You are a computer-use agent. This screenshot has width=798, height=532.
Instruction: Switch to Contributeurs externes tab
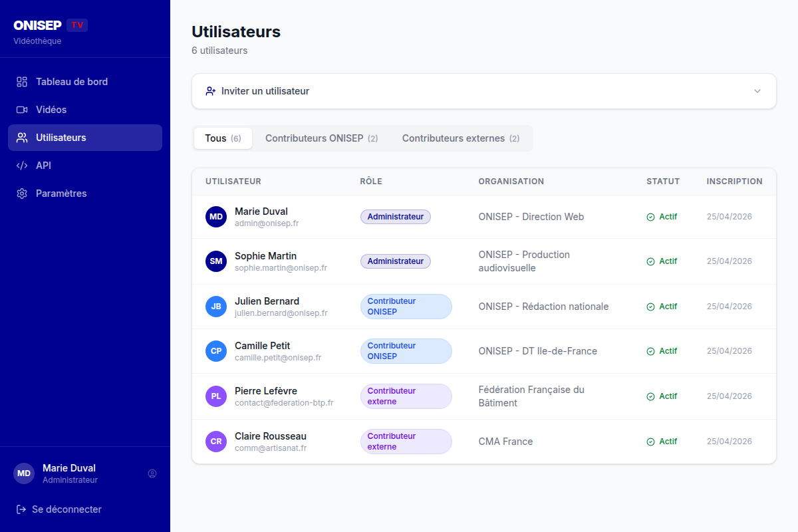(461, 138)
